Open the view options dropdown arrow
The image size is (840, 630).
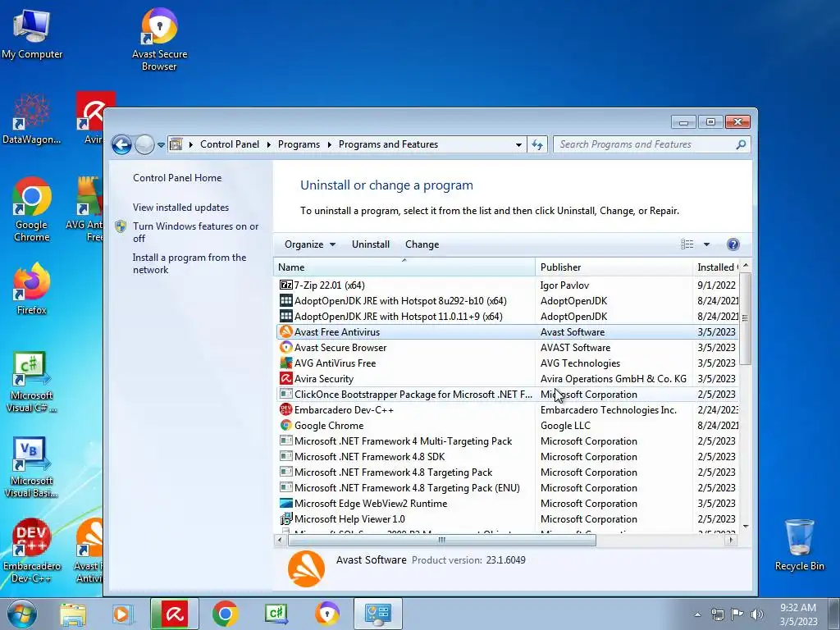(x=706, y=244)
